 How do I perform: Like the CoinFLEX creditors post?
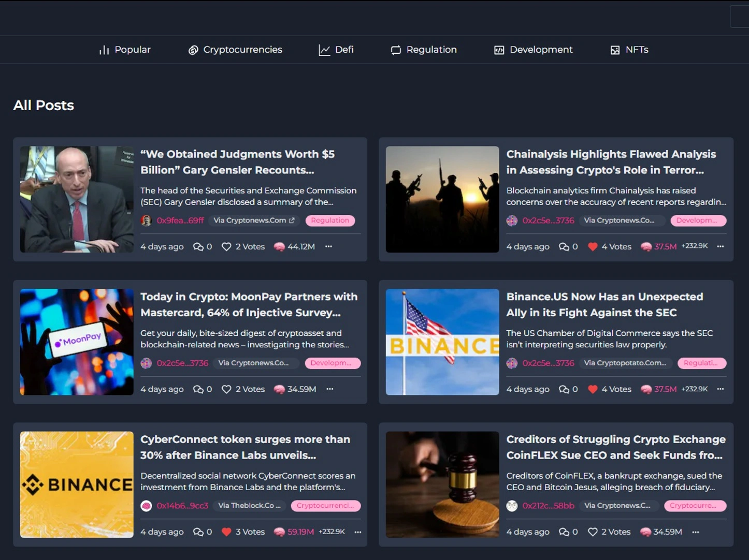593,532
